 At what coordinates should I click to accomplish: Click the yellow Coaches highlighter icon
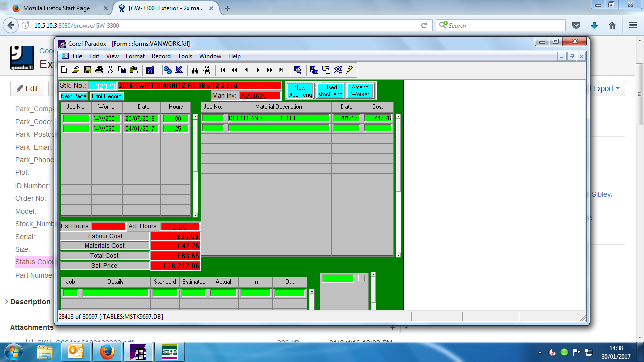349,70
